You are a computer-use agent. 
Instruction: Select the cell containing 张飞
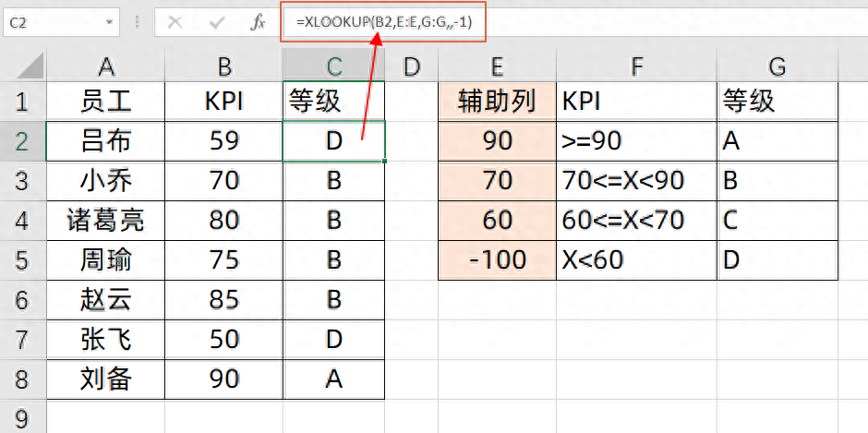coord(106,340)
